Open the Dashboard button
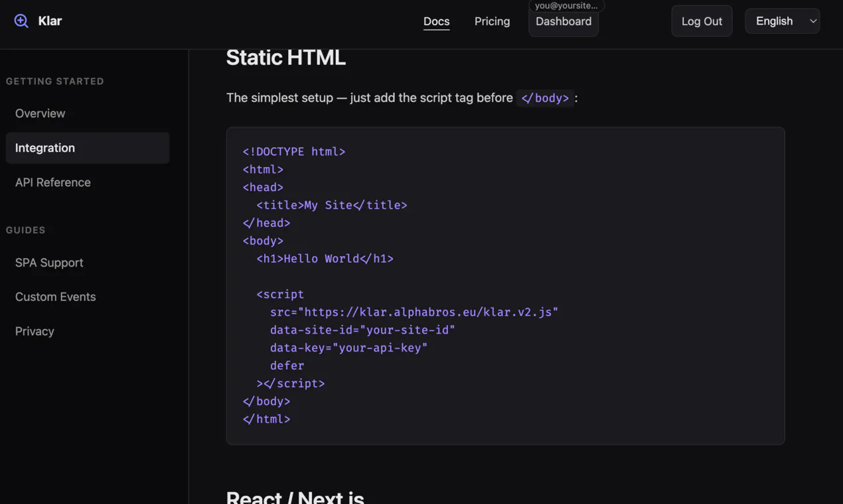Viewport: 843px width, 504px height. coord(564,21)
